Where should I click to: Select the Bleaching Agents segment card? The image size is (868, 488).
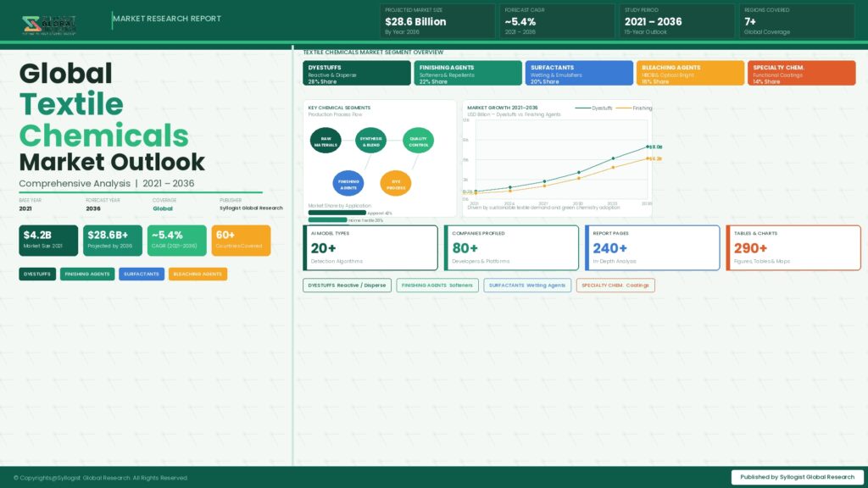690,73
